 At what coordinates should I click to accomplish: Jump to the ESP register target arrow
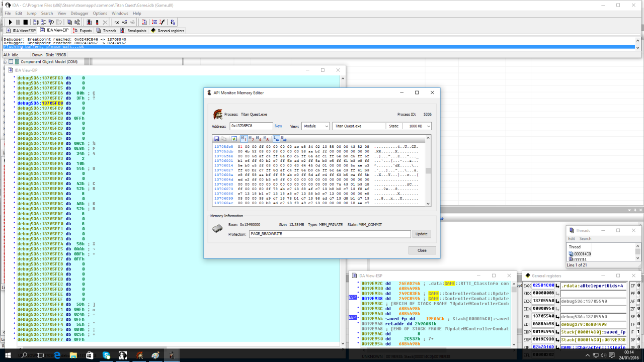(557, 339)
